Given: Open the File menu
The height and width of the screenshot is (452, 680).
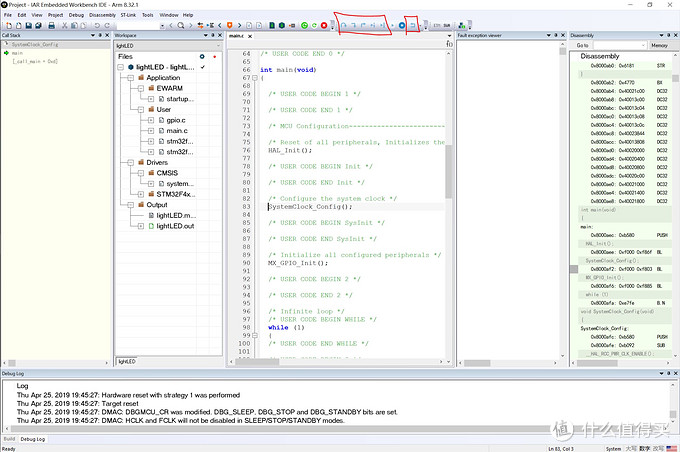Looking at the screenshot, I should 8,15.
